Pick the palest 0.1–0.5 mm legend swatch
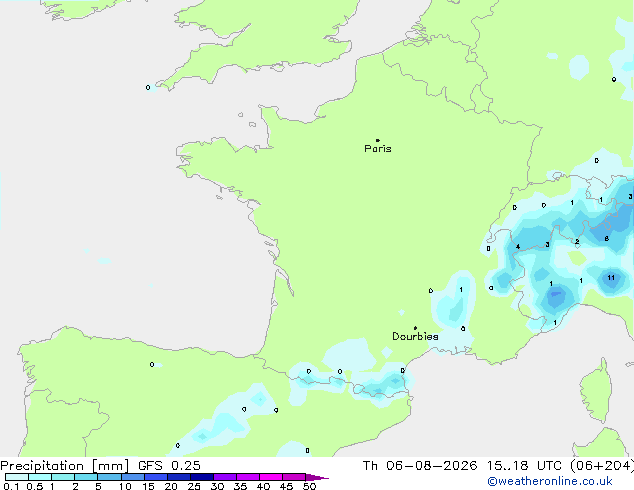634x490 pixels. point(17,477)
